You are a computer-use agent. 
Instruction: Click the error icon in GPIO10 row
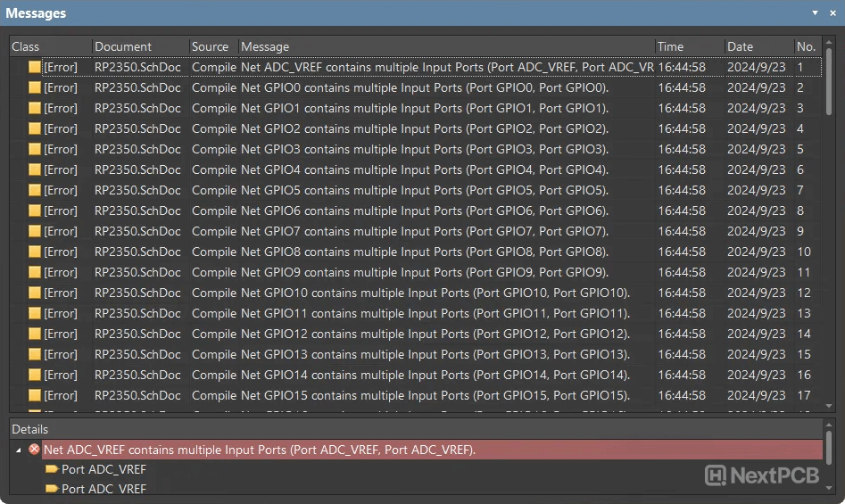[x=35, y=293]
